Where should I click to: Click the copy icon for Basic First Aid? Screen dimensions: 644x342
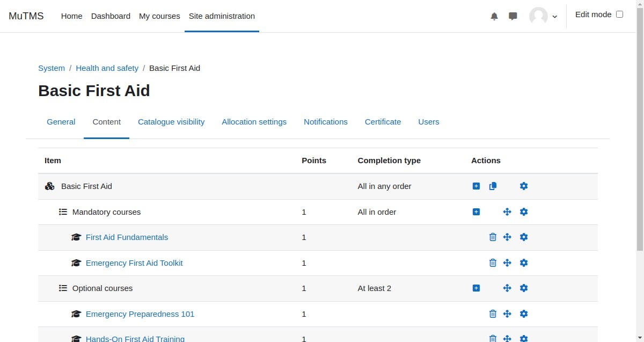coord(493,186)
